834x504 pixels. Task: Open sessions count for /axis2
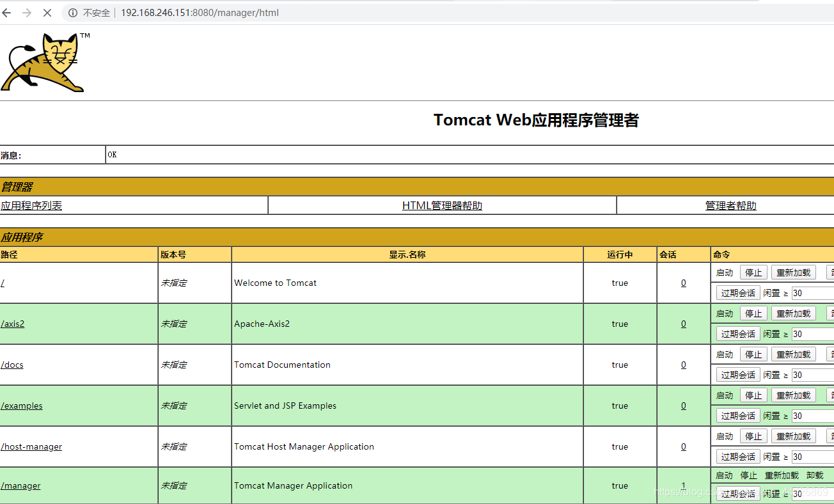[683, 324]
